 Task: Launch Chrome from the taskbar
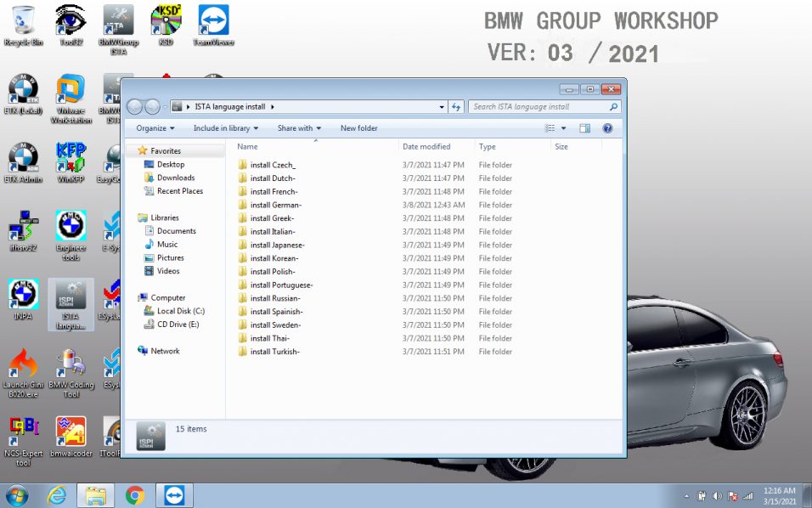[135, 495]
